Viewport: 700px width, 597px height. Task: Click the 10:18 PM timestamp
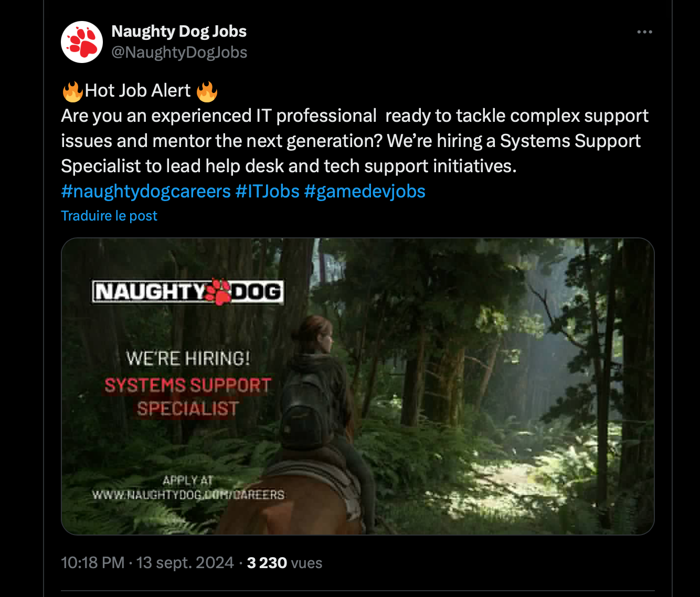coord(93,563)
